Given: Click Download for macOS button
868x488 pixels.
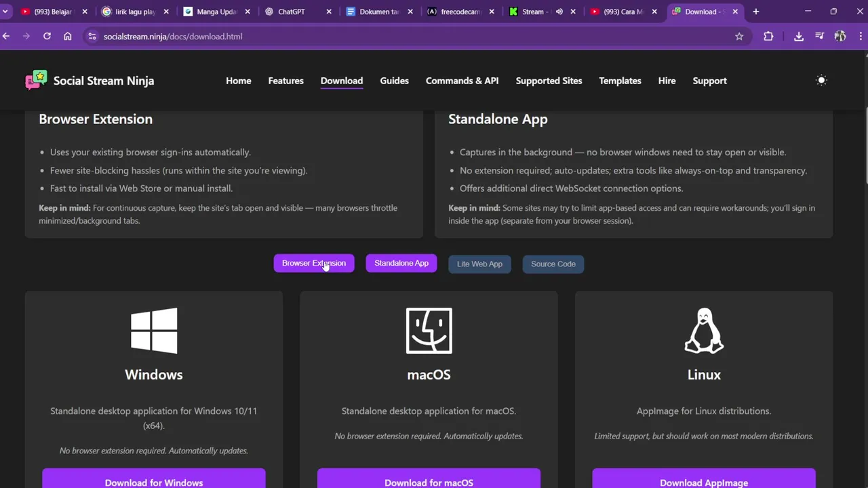Looking at the screenshot, I should [429, 480].
